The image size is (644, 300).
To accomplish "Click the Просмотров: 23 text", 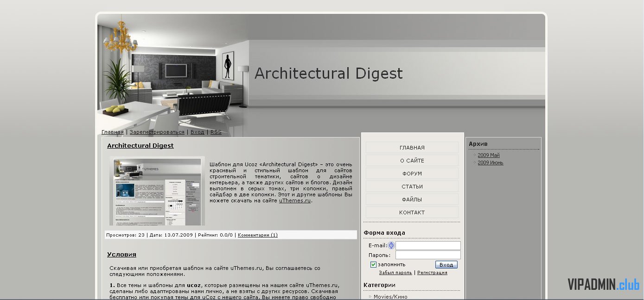I will 125,235.
